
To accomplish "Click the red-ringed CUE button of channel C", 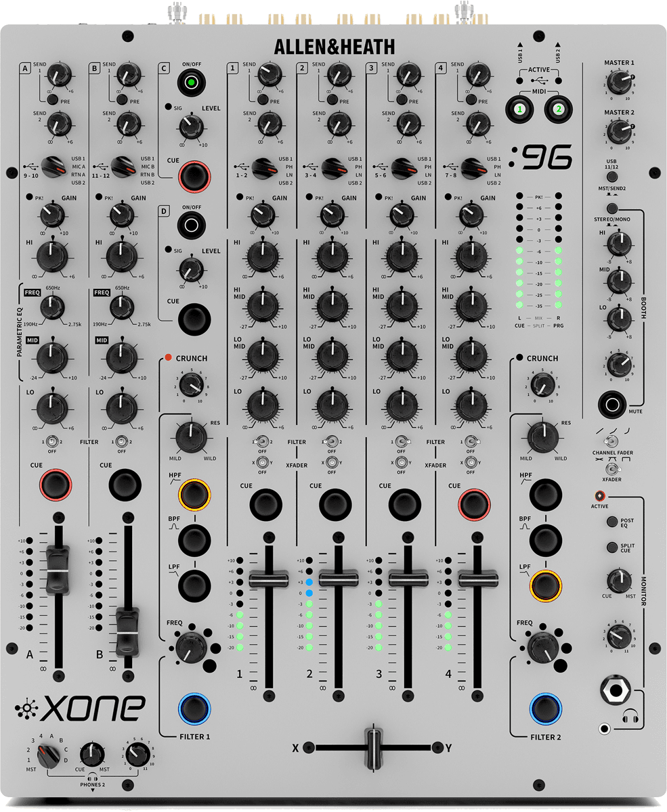I will [x=194, y=175].
